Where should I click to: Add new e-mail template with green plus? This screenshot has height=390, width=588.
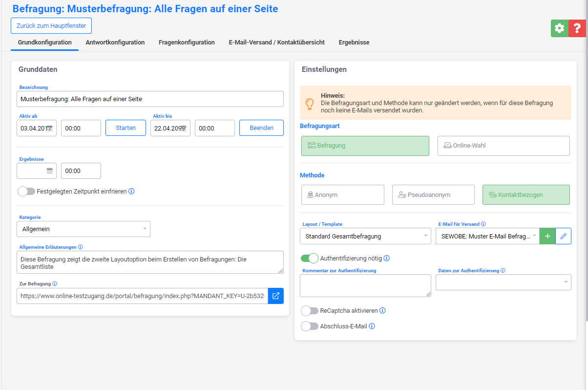(x=547, y=236)
